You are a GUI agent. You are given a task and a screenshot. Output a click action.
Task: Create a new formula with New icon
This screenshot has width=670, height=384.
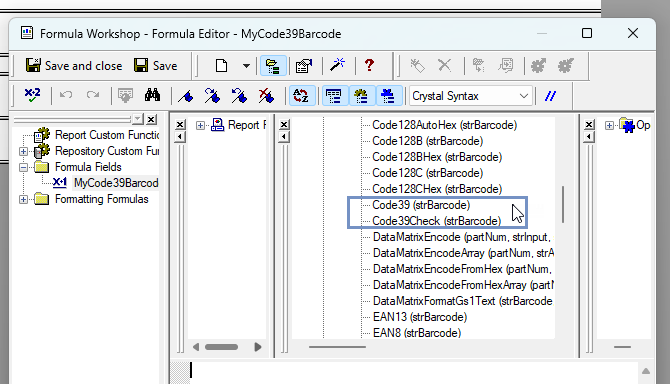pos(221,66)
